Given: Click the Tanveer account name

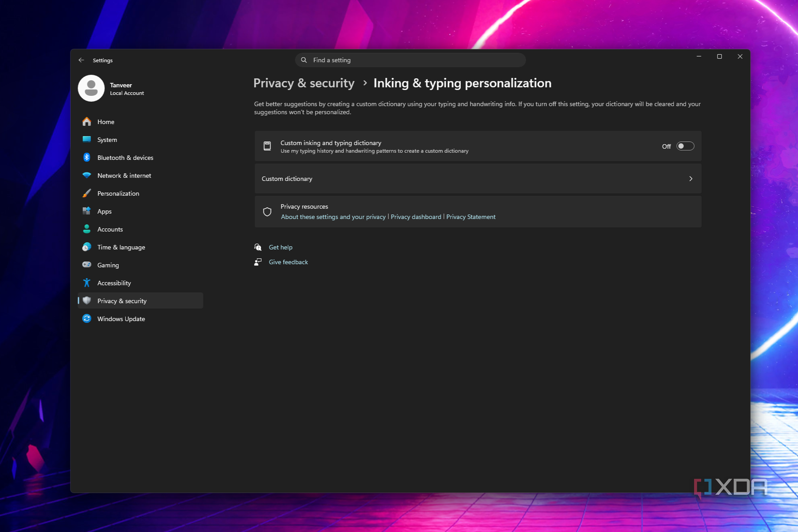Looking at the screenshot, I should coord(121,85).
